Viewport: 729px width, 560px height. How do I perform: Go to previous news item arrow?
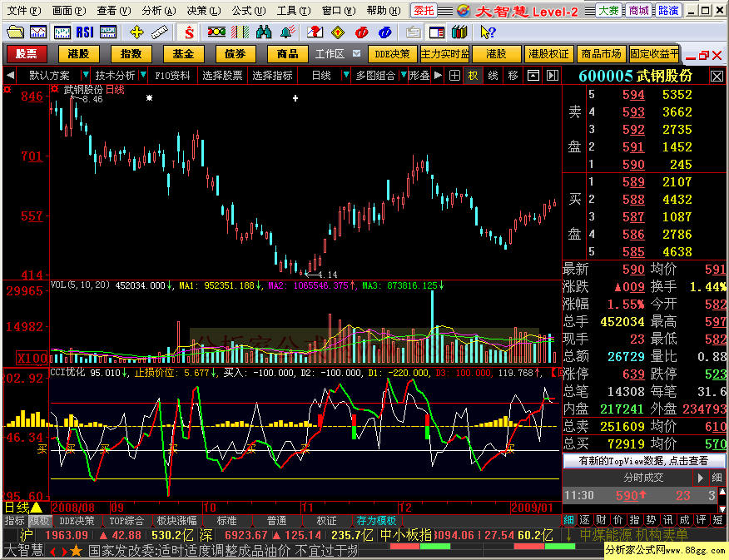coord(52,552)
